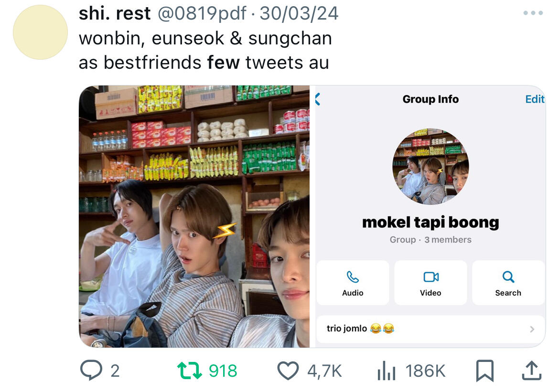The height and width of the screenshot is (392, 559).
Task: Click Edit in Group Info header
Action: [535, 99]
